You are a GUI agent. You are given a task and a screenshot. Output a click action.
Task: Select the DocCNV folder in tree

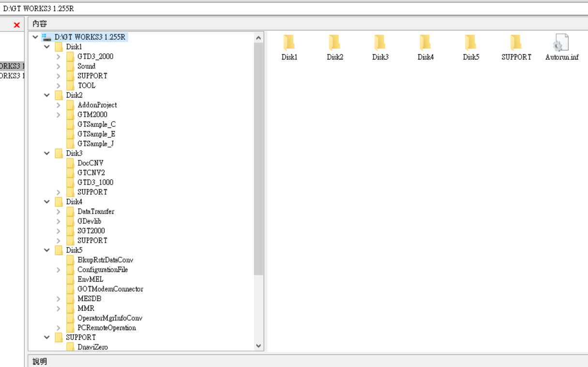click(90, 163)
